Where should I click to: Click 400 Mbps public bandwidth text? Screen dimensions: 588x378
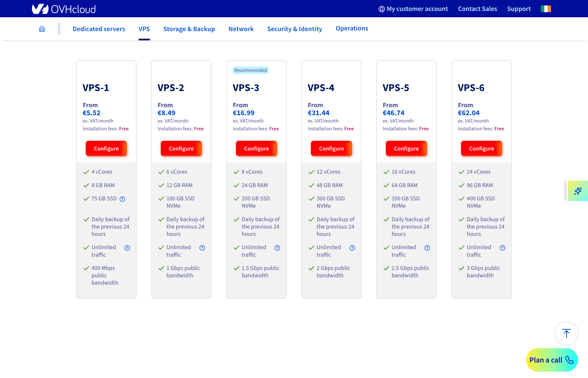[105, 275]
